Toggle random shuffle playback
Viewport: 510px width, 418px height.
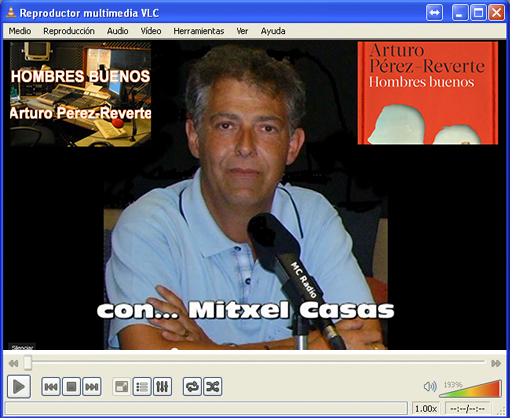tap(213, 387)
